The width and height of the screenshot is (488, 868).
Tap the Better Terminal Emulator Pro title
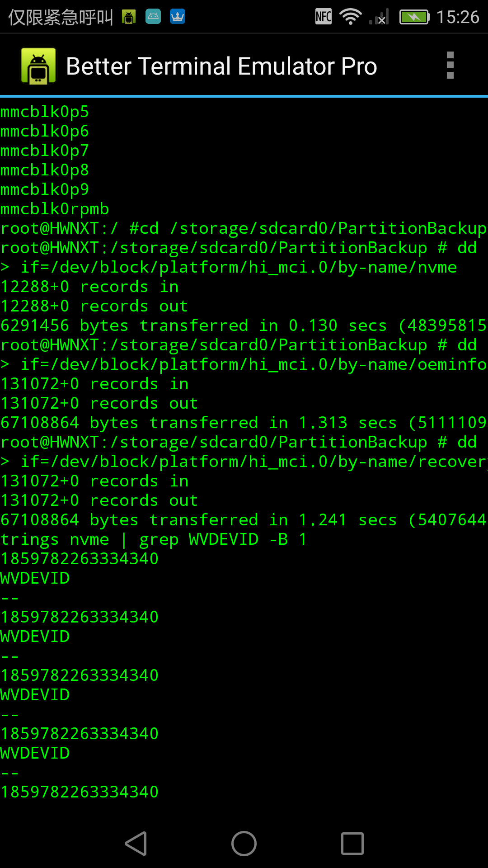pos(221,66)
